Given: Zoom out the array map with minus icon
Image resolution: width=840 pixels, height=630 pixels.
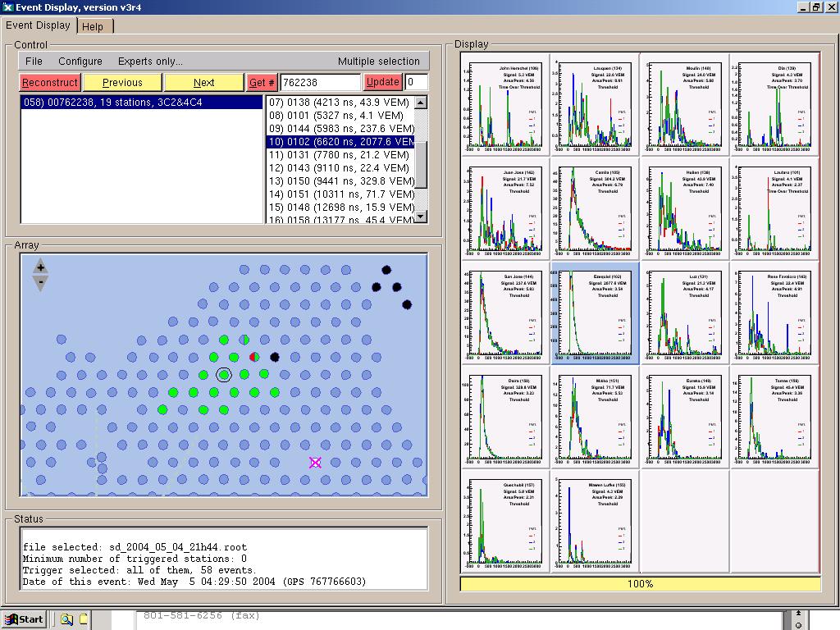Looking at the screenshot, I should pyautogui.click(x=40, y=283).
